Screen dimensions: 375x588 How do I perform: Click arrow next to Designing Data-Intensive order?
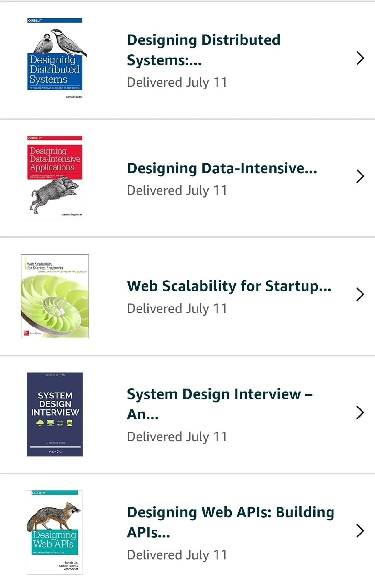click(x=360, y=176)
